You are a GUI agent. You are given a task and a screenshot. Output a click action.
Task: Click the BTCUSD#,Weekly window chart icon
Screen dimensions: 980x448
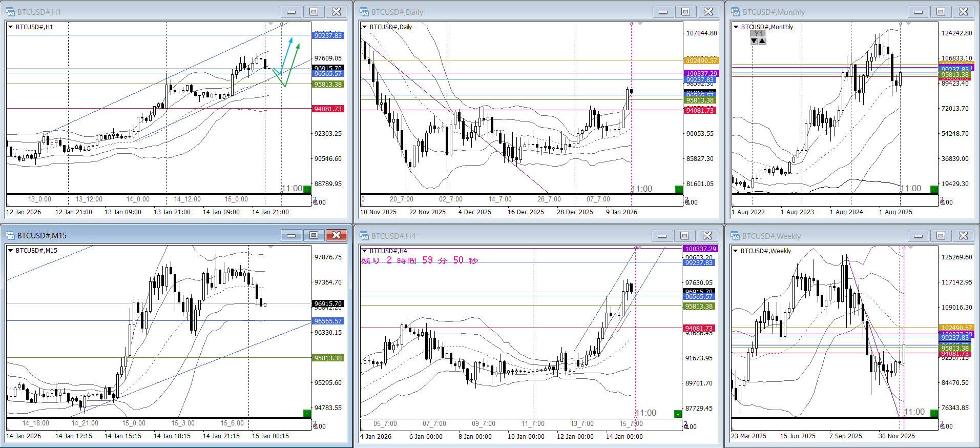736,236
